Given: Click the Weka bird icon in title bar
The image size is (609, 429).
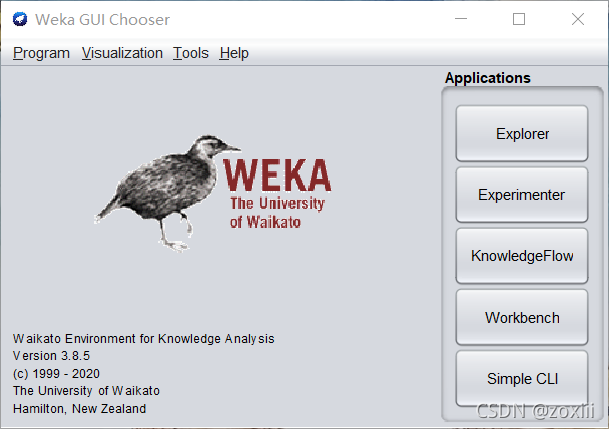Looking at the screenshot, I should tap(20, 19).
